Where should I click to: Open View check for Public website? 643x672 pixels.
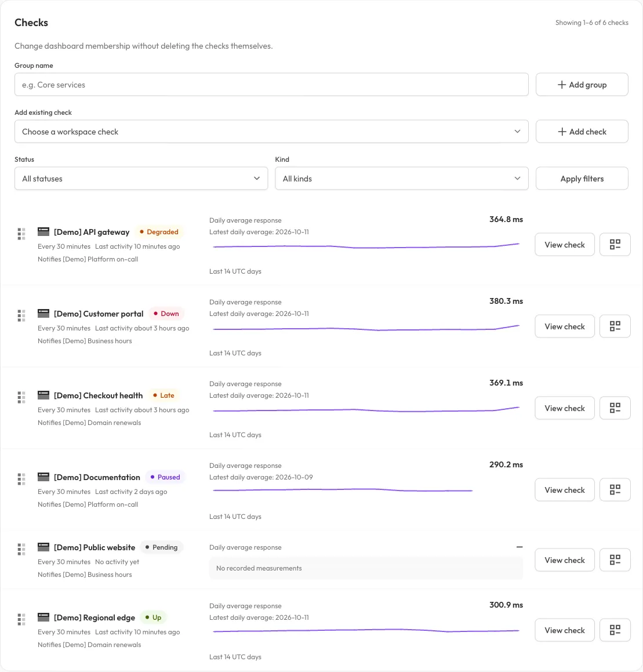[565, 560]
